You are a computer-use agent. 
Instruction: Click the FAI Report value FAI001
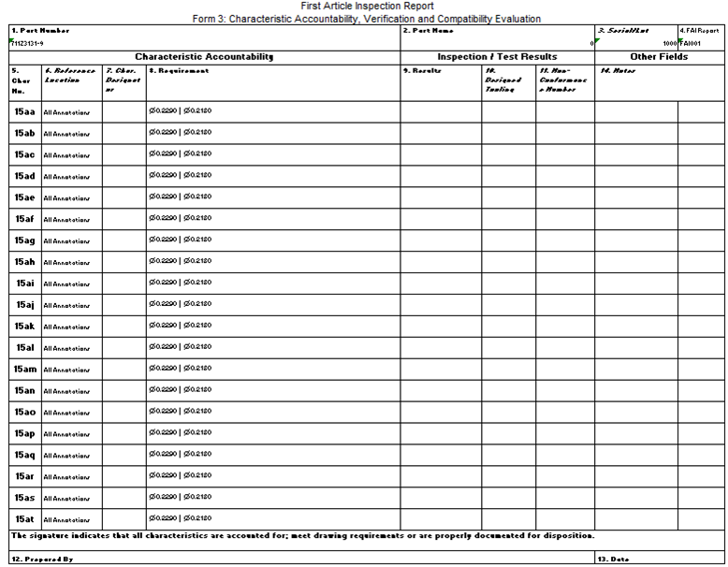[692, 44]
